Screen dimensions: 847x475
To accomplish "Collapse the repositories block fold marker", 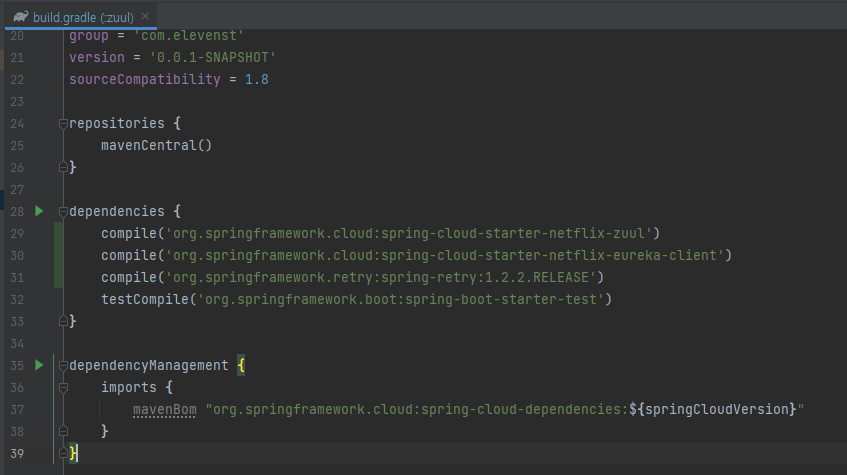I will click(63, 124).
